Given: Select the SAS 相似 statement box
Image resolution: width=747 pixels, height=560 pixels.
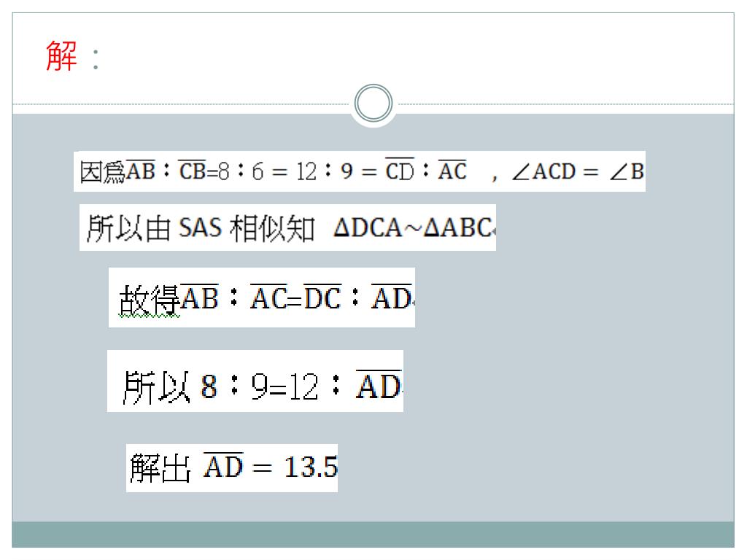Looking at the screenshot, I should point(287,227).
